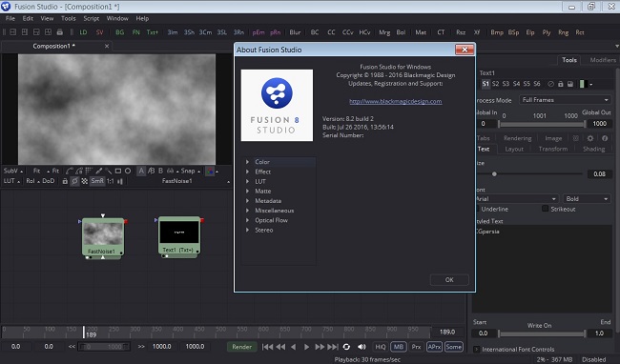Click the LD loader tool in the toolbar
Image resolution: width=620 pixels, height=364 pixels.
[83, 32]
